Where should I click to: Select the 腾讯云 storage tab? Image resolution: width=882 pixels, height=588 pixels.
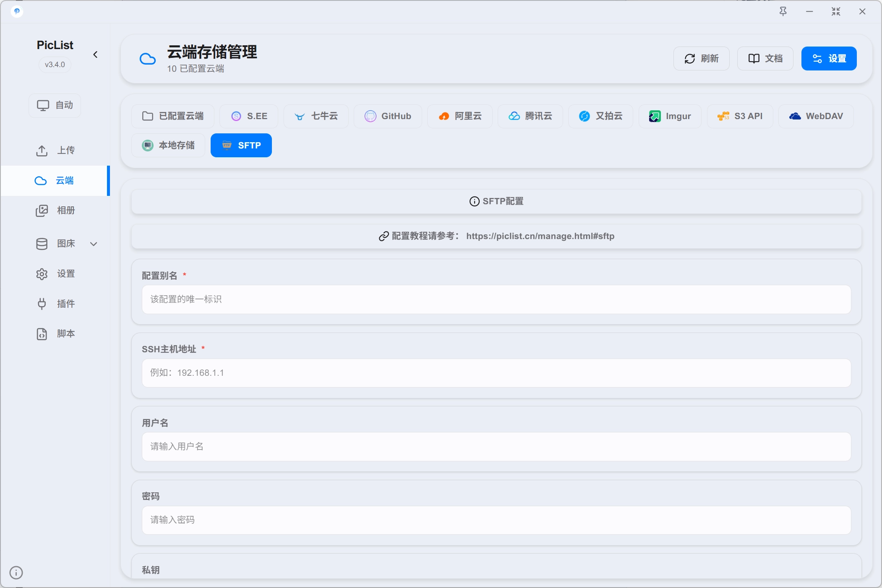530,116
